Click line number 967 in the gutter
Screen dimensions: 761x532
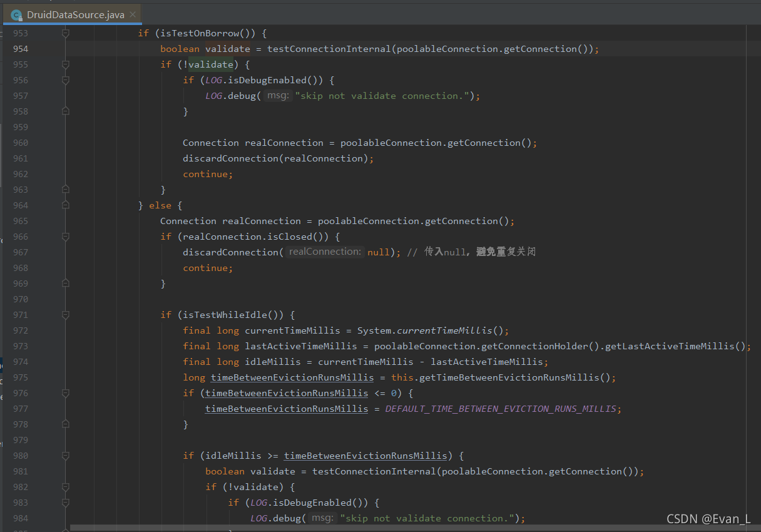pos(20,252)
